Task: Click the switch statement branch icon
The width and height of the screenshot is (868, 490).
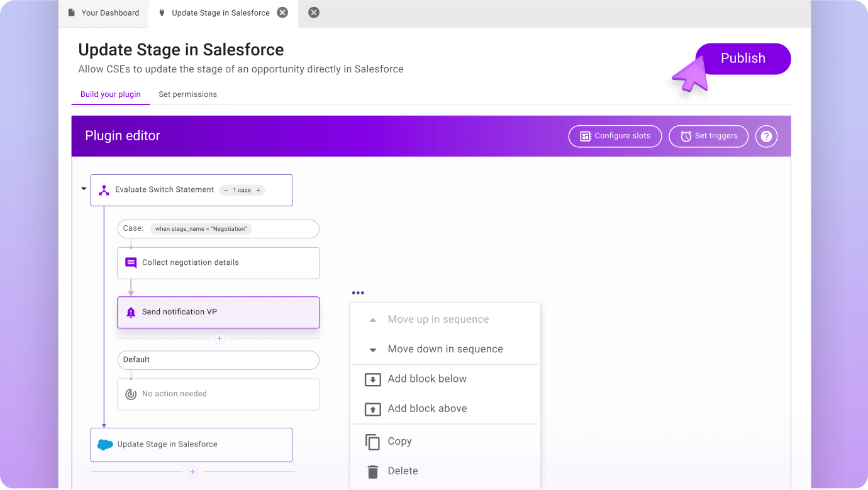Action: (104, 190)
